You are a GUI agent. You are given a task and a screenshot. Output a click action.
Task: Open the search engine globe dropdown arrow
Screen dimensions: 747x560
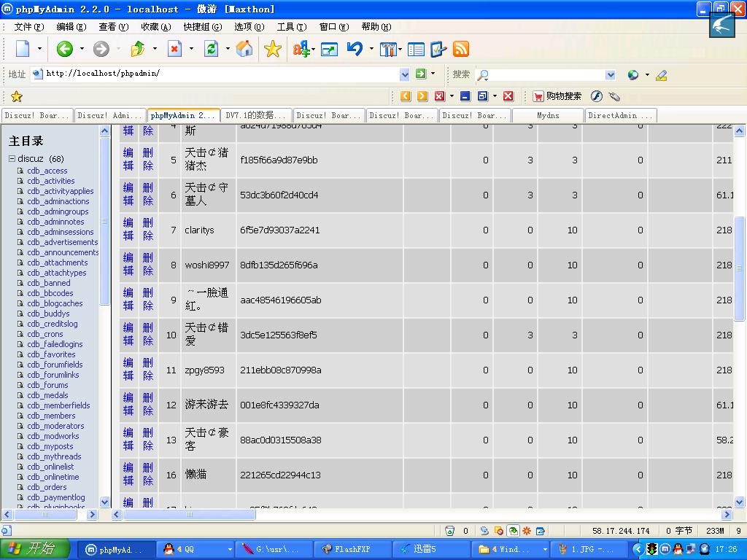point(647,75)
